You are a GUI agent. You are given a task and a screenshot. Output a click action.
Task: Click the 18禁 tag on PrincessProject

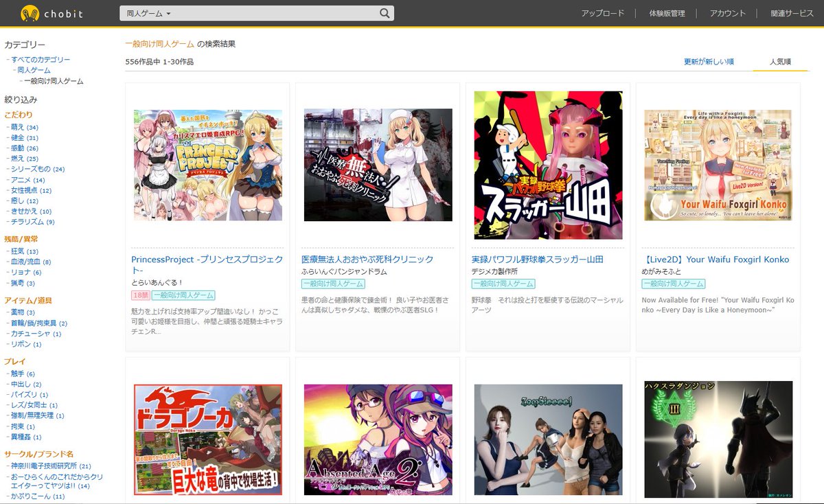click(140, 295)
